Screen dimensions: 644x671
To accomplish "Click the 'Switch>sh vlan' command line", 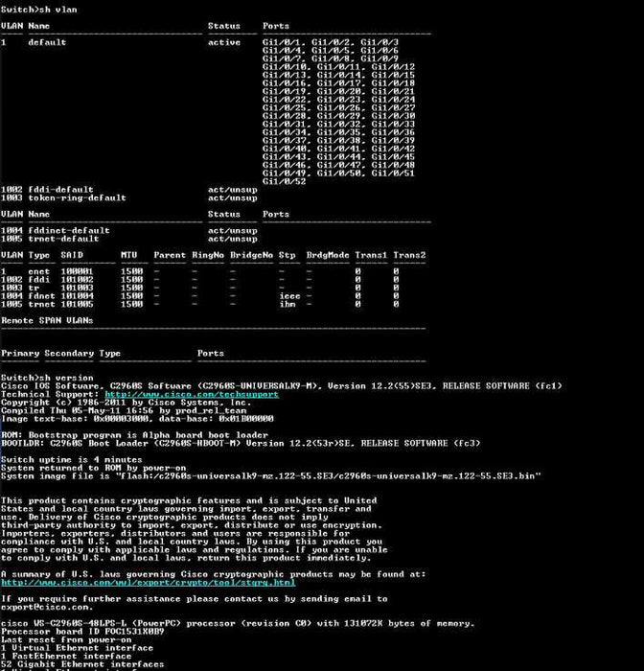I will [39, 10].
